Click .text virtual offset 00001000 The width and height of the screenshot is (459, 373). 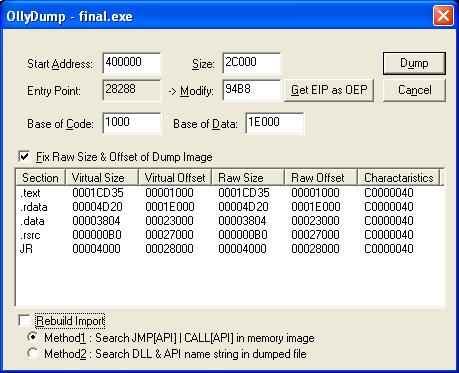[169, 193]
